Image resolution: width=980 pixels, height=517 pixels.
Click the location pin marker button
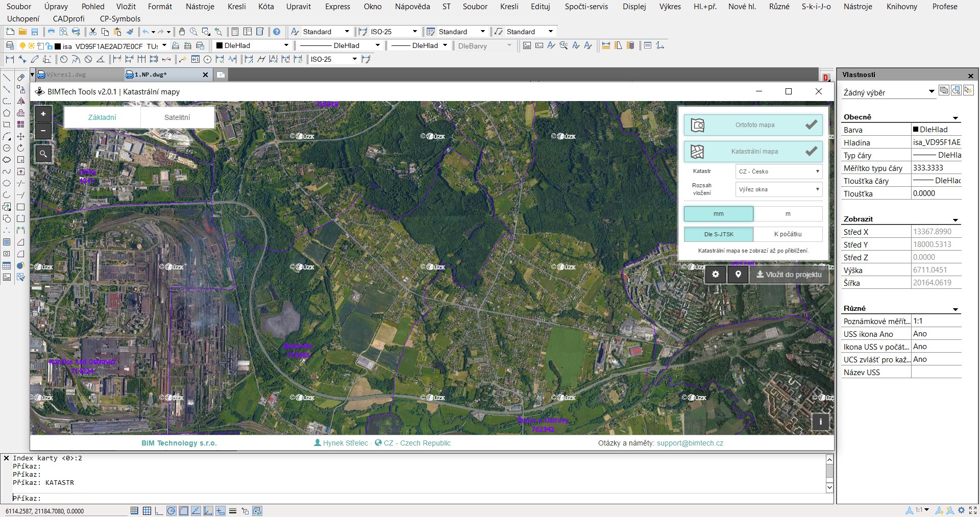click(738, 275)
